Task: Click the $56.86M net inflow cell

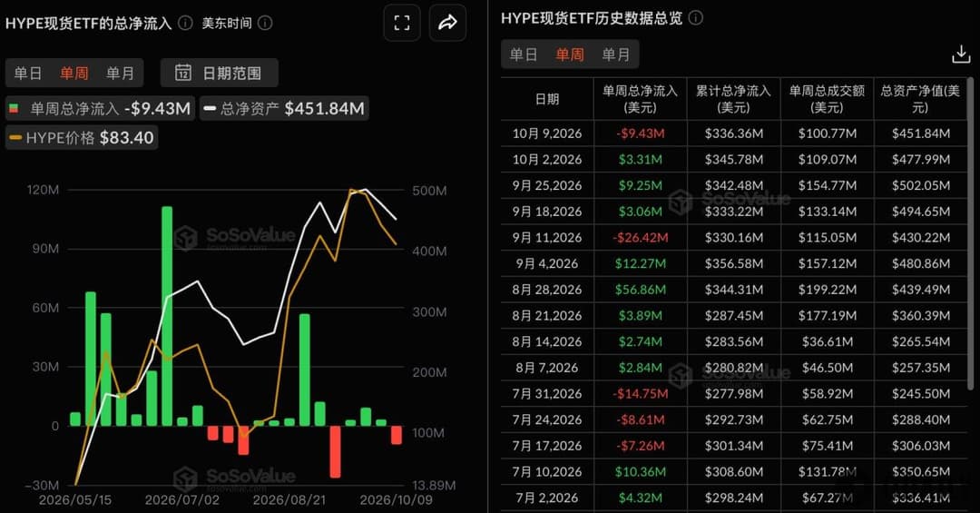Action: coord(640,290)
